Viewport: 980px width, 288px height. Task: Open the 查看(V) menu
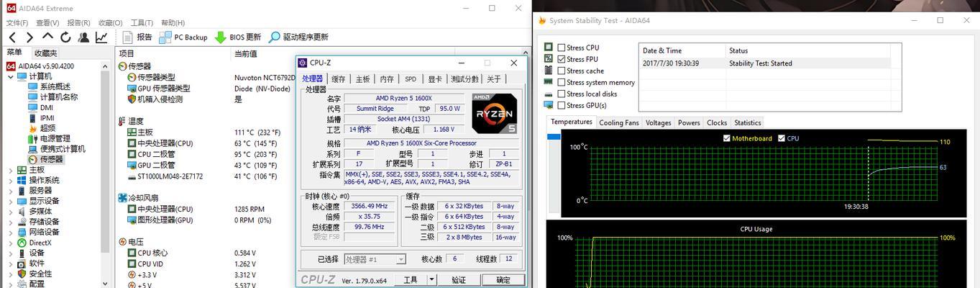47,23
